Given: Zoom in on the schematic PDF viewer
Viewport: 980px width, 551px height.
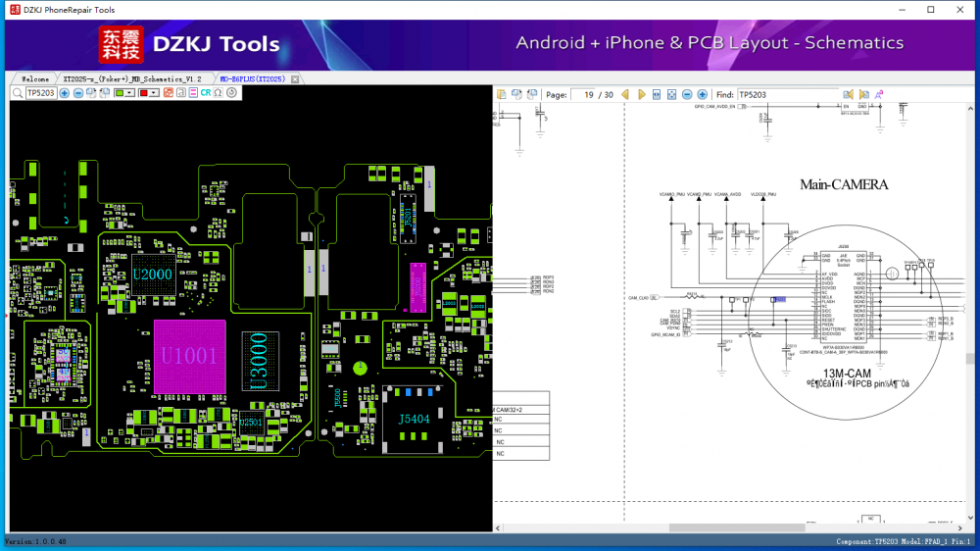Looking at the screenshot, I should (x=702, y=94).
